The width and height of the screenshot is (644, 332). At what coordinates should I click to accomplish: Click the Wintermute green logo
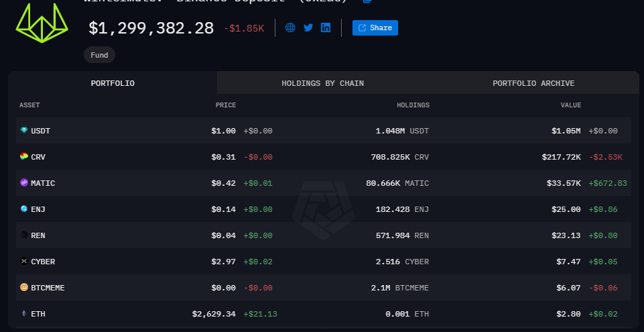[x=42, y=23]
